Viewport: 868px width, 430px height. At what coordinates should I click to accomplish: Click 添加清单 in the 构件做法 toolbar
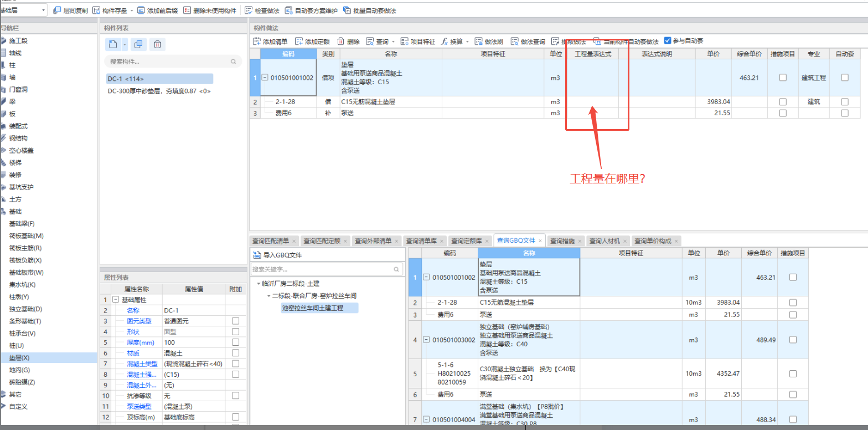270,42
